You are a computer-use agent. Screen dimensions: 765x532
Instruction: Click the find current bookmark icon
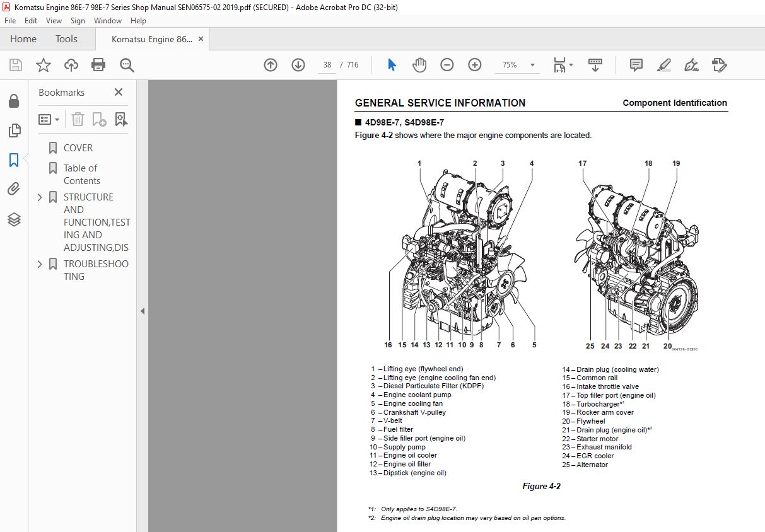tap(121, 119)
